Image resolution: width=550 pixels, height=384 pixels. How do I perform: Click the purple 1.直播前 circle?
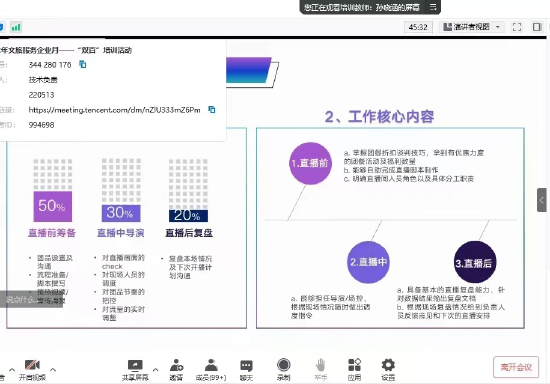click(x=310, y=163)
